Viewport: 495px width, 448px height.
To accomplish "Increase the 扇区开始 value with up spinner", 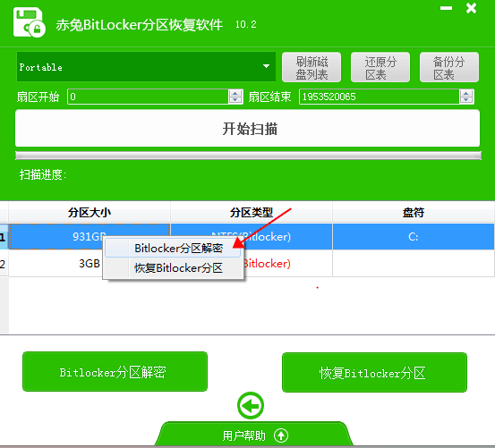I will (x=235, y=93).
